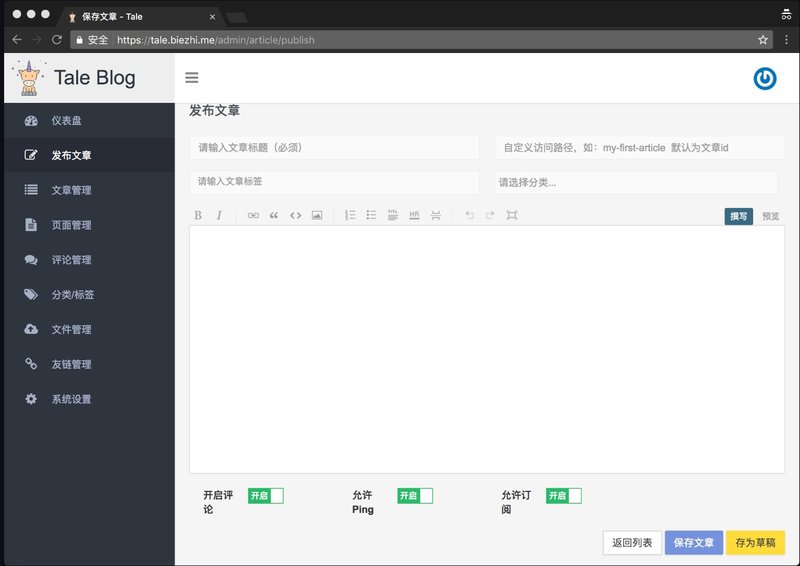800x566 pixels.
Task: Disable the 允许 Ping switch
Action: coord(415,495)
